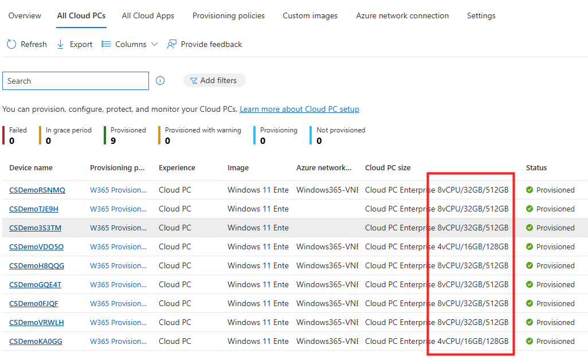Open Learn more about Cloud PC setup
This screenshot has width=588, height=364.
(x=299, y=109)
